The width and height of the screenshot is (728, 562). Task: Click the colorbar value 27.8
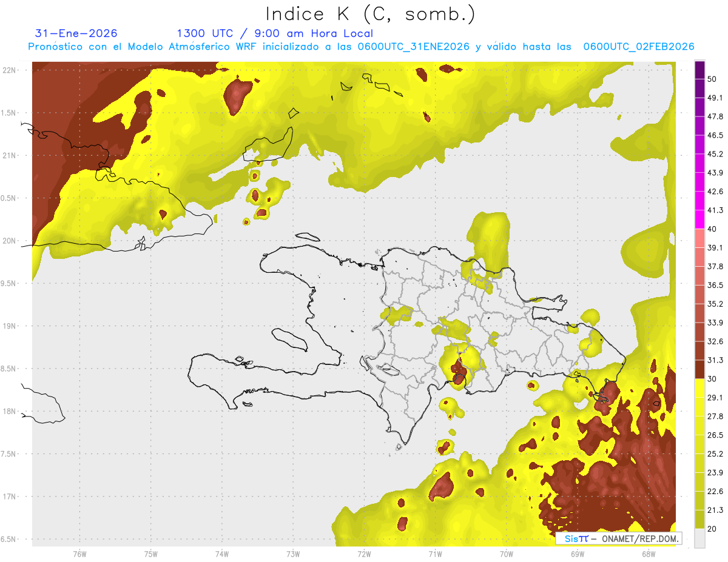715,416
